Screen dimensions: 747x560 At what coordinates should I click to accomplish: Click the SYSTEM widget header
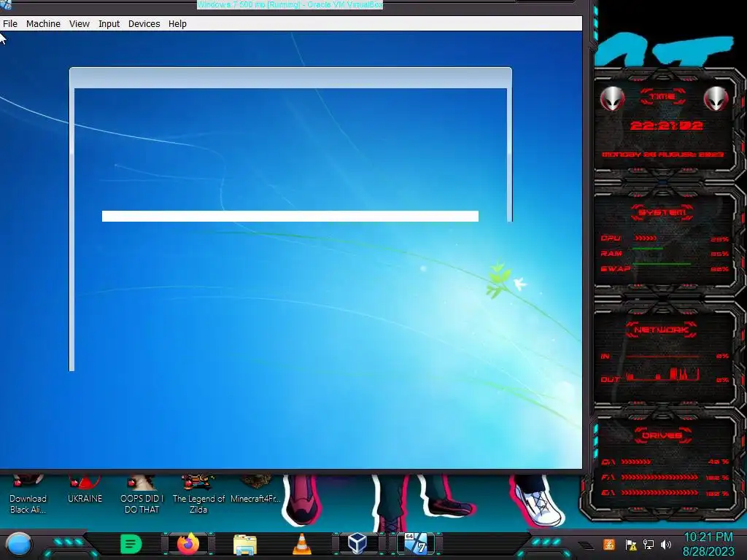click(662, 212)
